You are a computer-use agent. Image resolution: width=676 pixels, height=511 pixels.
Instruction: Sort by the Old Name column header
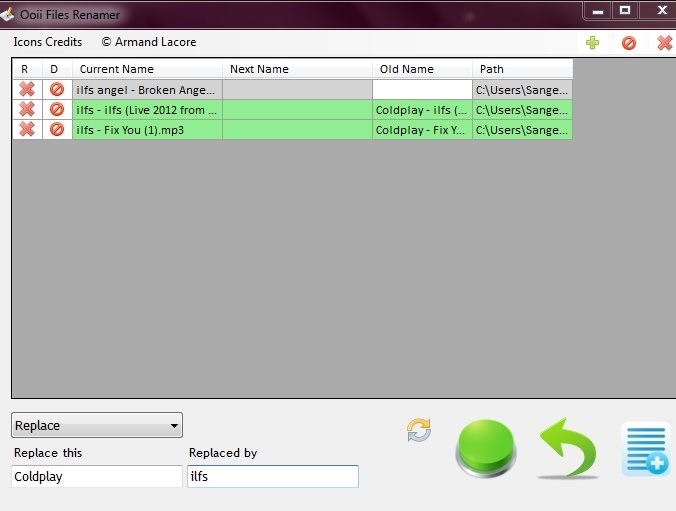pyautogui.click(x=422, y=69)
